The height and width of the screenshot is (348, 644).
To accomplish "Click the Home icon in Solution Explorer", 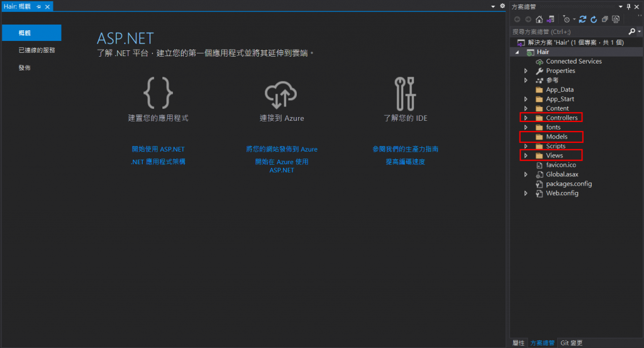I will point(539,20).
